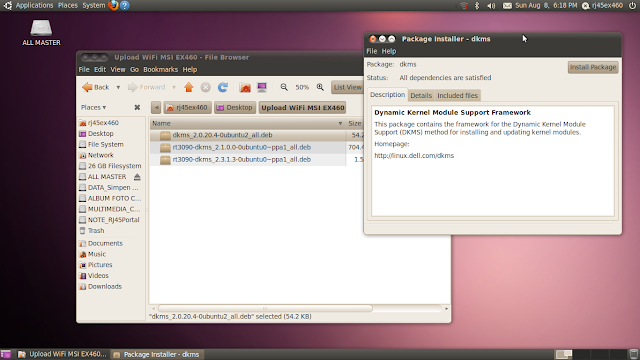This screenshot has width=640, height=360.
Task: Open the Bluetooth indicator
Action: 477,5
